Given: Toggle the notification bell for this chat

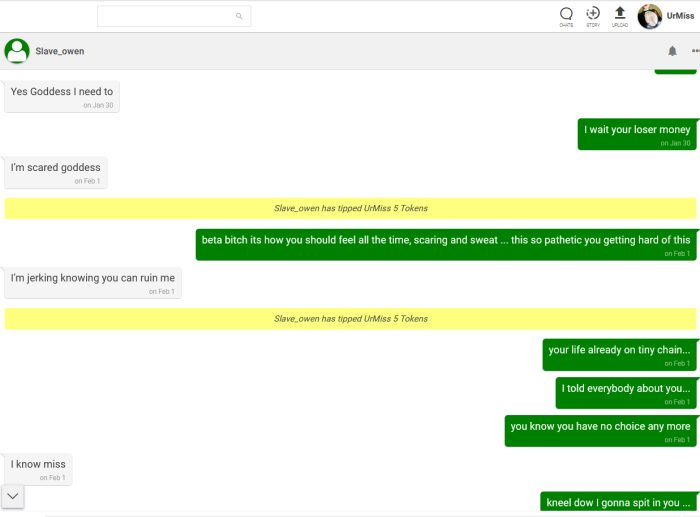Looking at the screenshot, I should [672, 51].
